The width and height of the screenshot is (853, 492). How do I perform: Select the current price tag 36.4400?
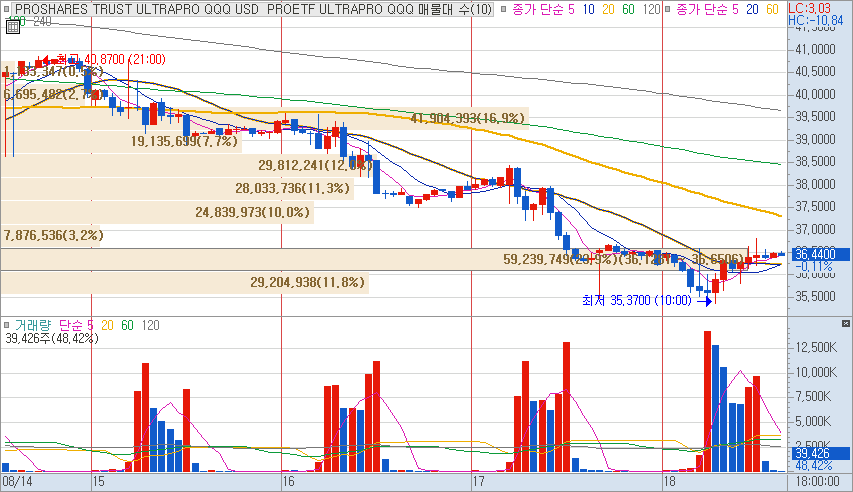819,254
